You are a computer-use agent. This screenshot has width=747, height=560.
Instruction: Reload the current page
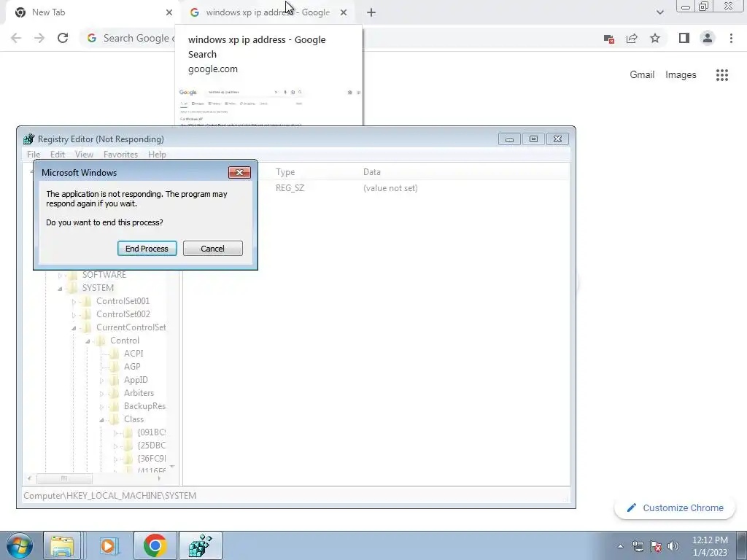pos(63,38)
